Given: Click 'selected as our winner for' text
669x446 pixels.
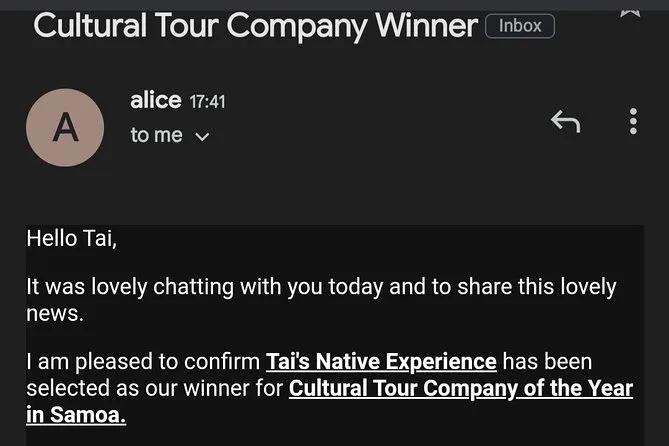Looking at the screenshot, I should tap(155, 388).
